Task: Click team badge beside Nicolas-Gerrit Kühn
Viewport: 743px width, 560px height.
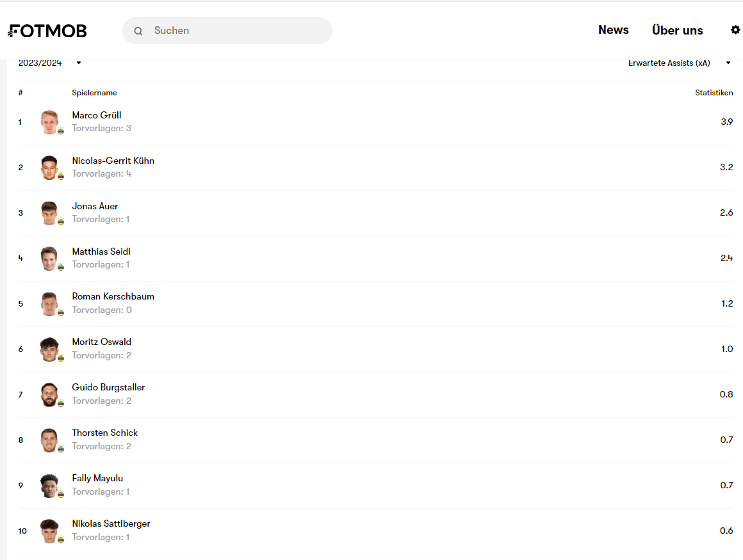Action: point(61,177)
